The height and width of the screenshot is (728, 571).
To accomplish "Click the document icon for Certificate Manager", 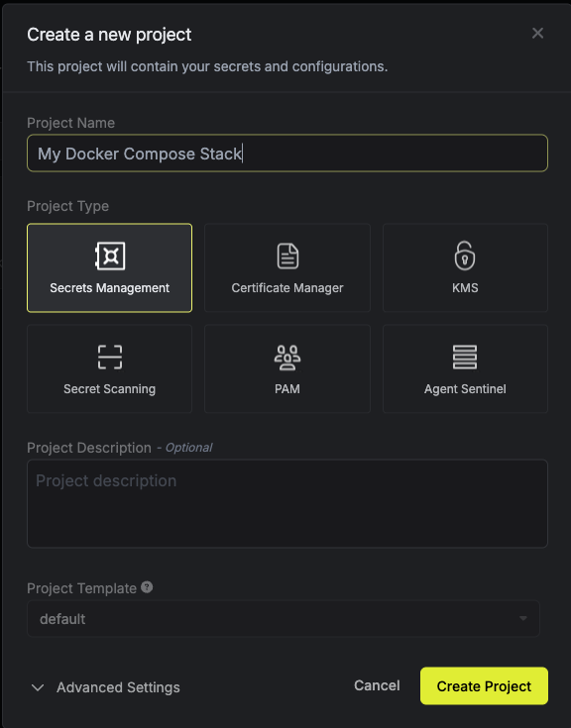I will point(287,256).
